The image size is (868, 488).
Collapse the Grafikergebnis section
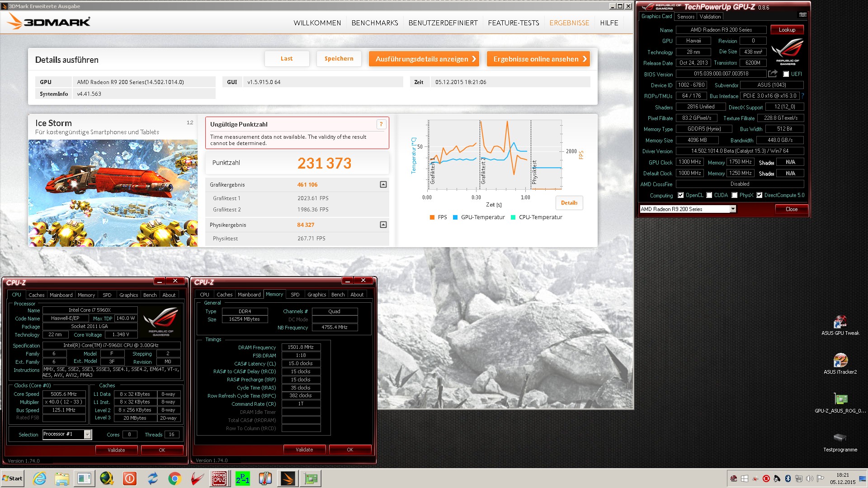pyautogui.click(x=383, y=184)
